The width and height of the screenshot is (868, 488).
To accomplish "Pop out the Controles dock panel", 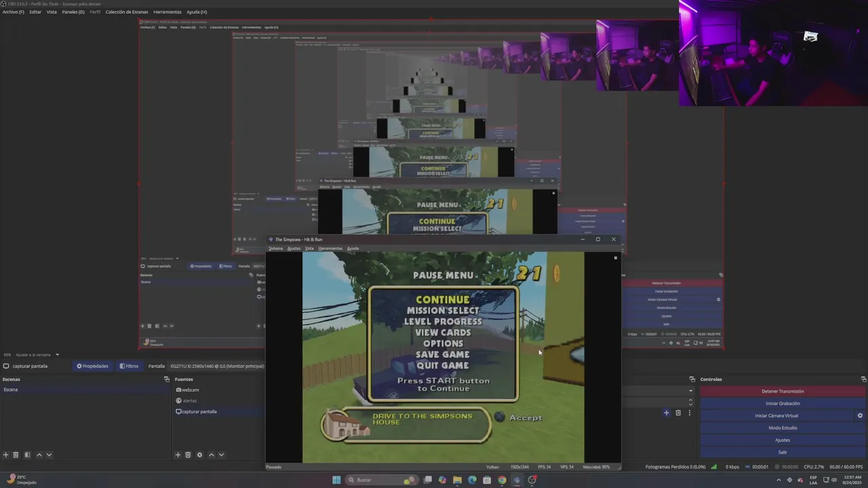I will click(x=863, y=379).
